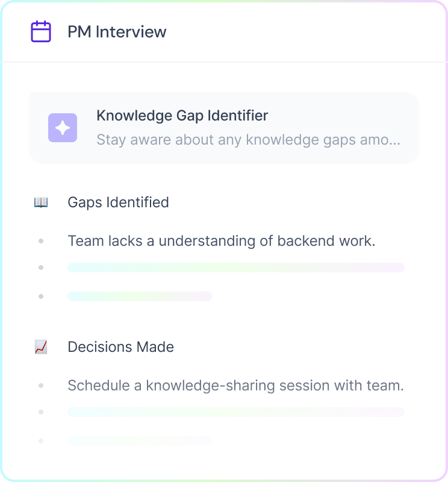The height and width of the screenshot is (482, 448).
Task: Click the chart icon beside Decisions Made
Action: [40, 346]
